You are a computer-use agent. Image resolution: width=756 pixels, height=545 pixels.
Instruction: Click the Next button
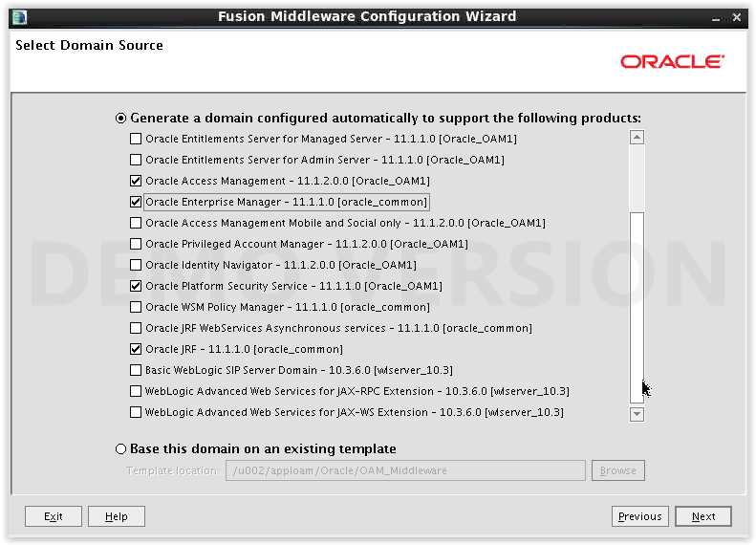703,516
